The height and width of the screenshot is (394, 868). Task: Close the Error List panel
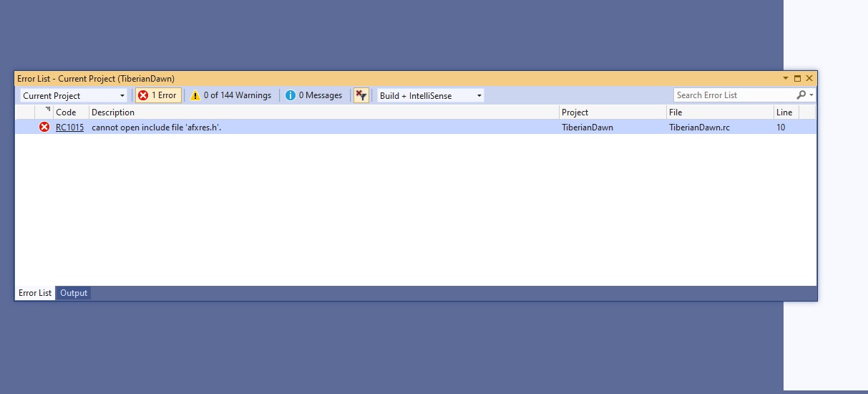point(809,79)
